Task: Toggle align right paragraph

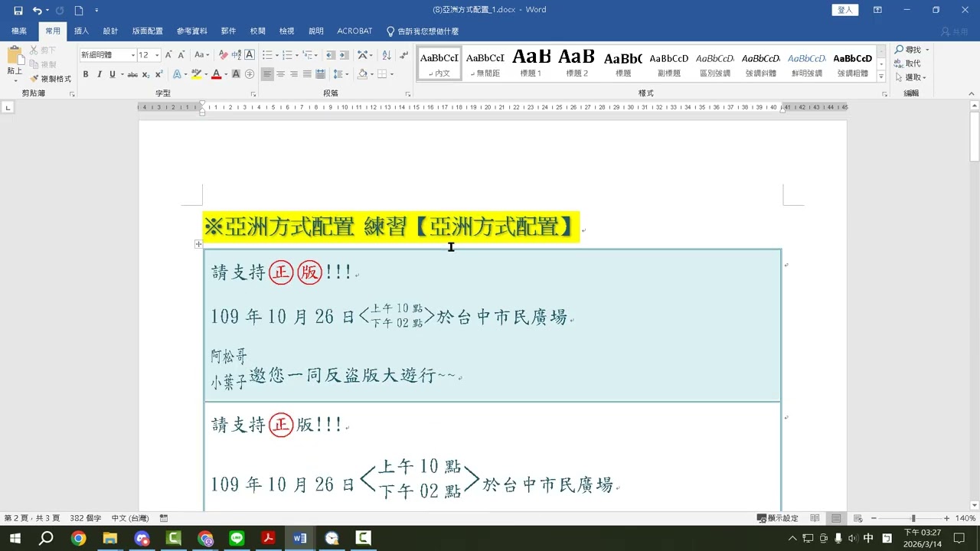Action: point(294,74)
